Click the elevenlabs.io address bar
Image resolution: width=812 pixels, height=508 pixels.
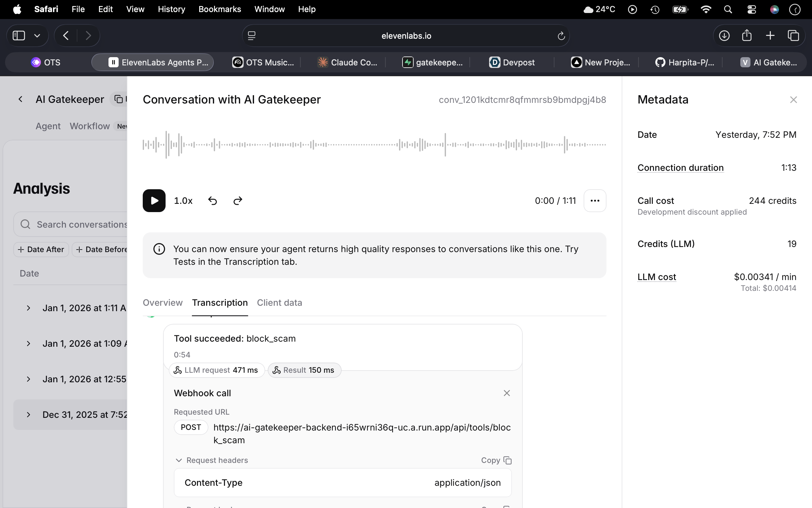pyautogui.click(x=406, y=36)
